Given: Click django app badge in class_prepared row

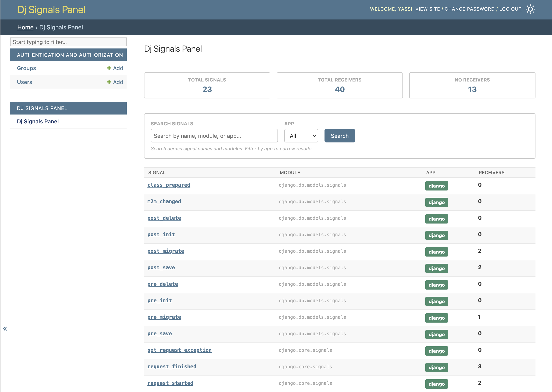Looking at the screenshot, I should coord(436,186).
